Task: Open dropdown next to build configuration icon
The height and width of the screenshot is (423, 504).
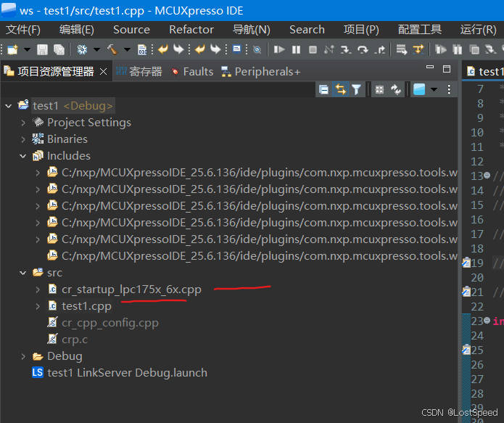Action: pos(96,49)
